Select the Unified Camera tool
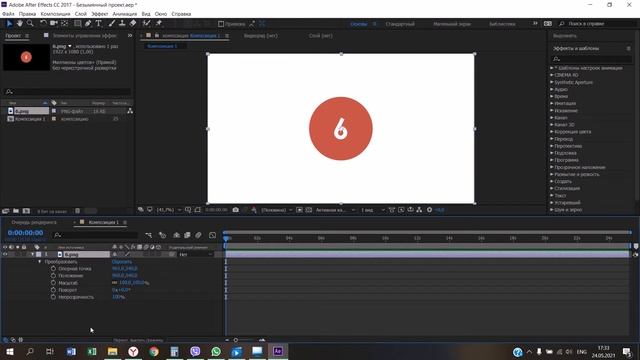The height and width of the screenshot is (360, 640). tap(53, 24)
